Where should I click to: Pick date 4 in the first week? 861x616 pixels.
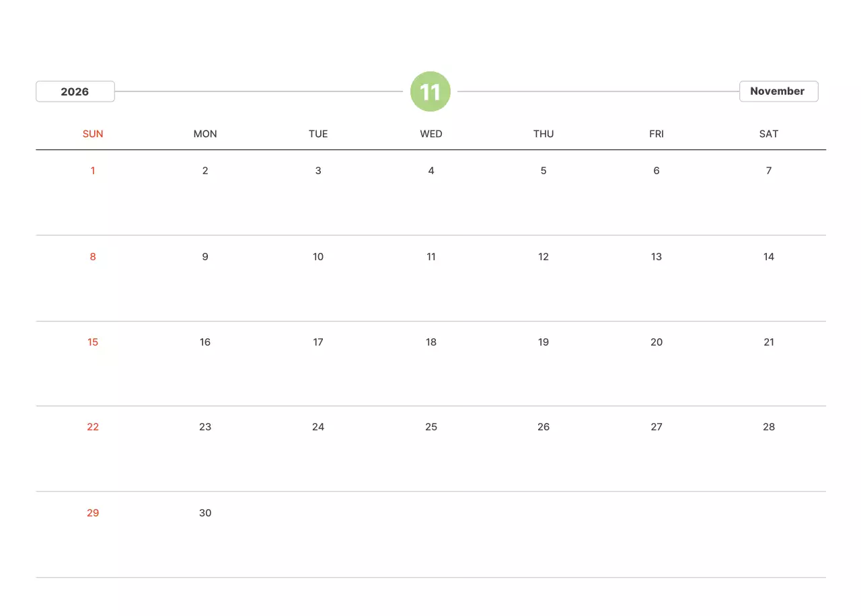pos(431,171)
